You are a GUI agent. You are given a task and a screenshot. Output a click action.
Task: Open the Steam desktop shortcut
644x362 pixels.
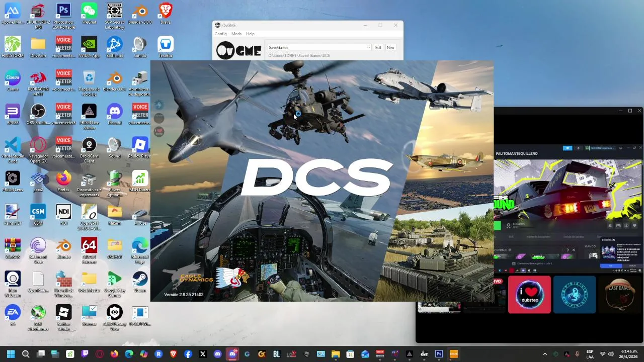[x=140, y=282]
